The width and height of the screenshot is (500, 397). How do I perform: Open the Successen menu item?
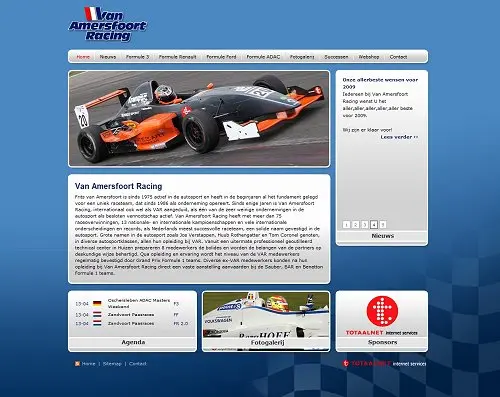tap(336, 57)
